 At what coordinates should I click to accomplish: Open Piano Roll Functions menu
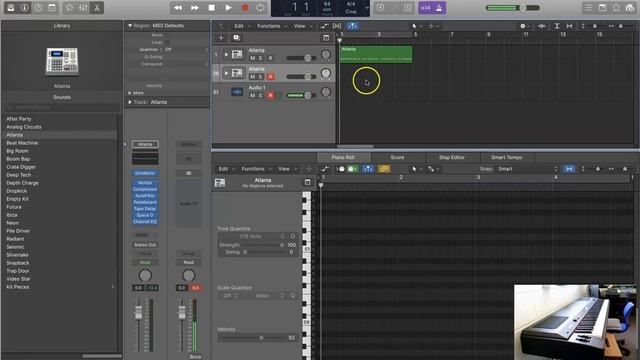pyautogui.click(x=255, y=169)
